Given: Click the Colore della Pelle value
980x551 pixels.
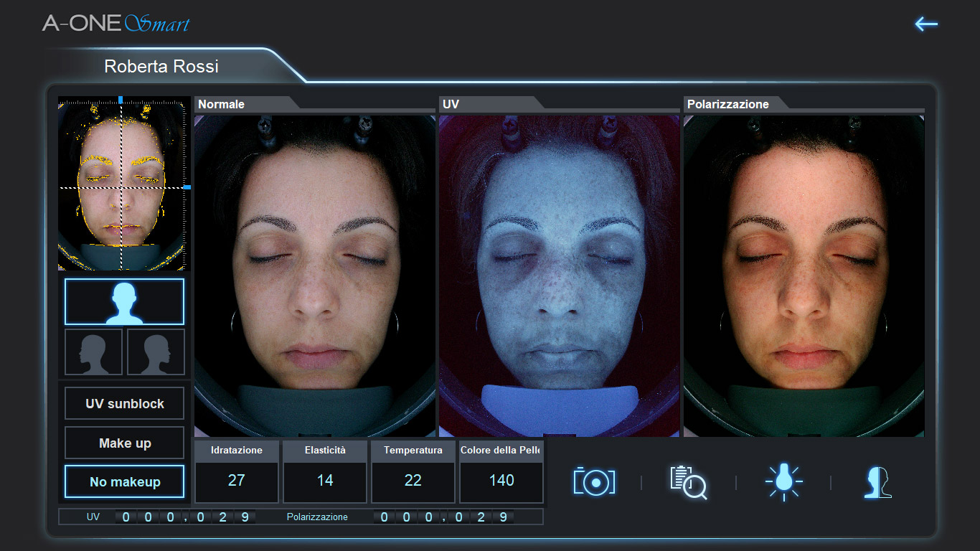Looking at the screenshot, I should click(x=501, y=481).
